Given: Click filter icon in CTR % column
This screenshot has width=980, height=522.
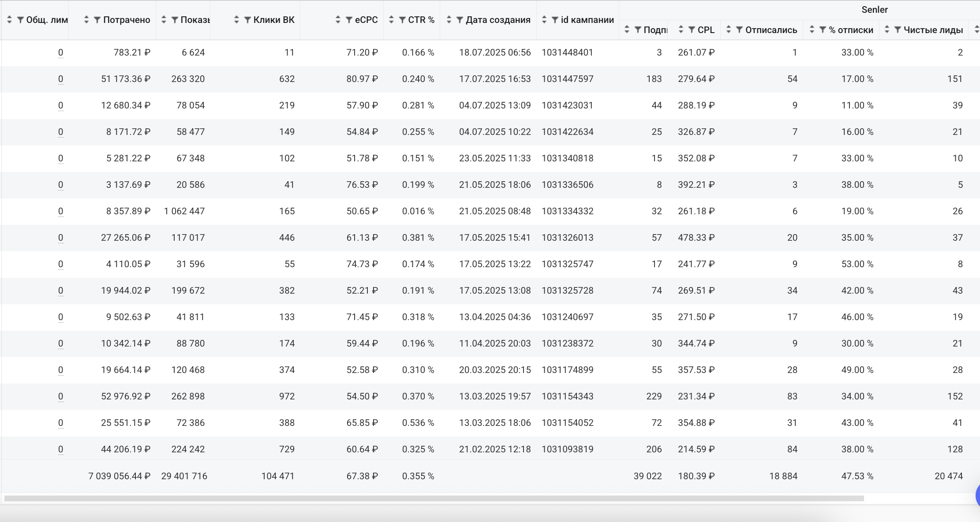Looking at the screenshot, I should [402, 20].
